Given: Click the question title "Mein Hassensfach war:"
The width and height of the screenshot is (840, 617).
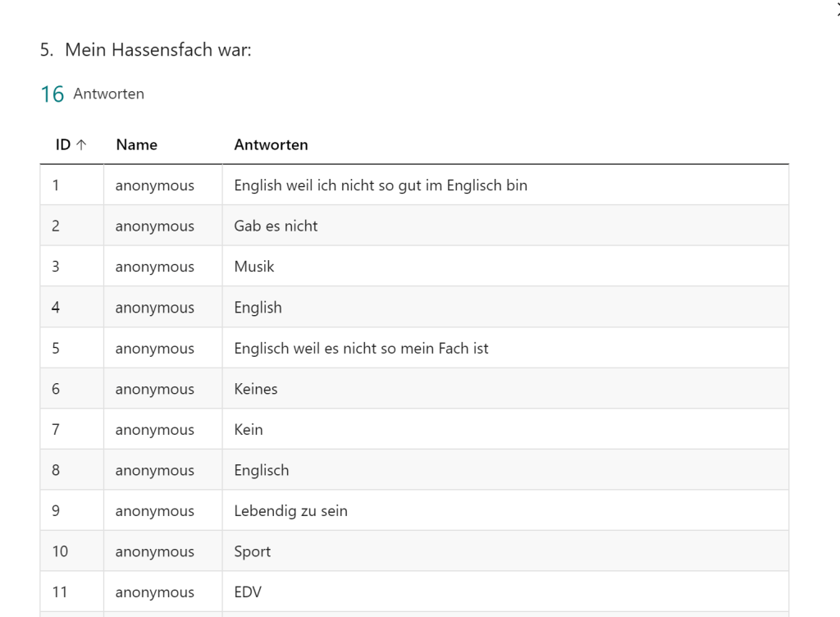Looking at the screenshot, I should [x=157, y=50].
